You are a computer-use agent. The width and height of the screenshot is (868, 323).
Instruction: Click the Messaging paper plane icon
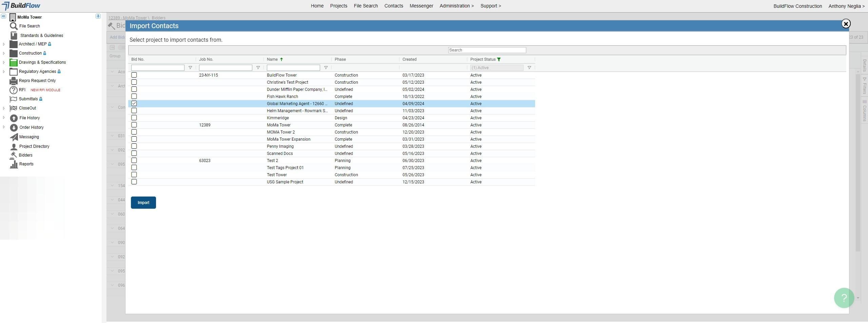pos(14,137)
